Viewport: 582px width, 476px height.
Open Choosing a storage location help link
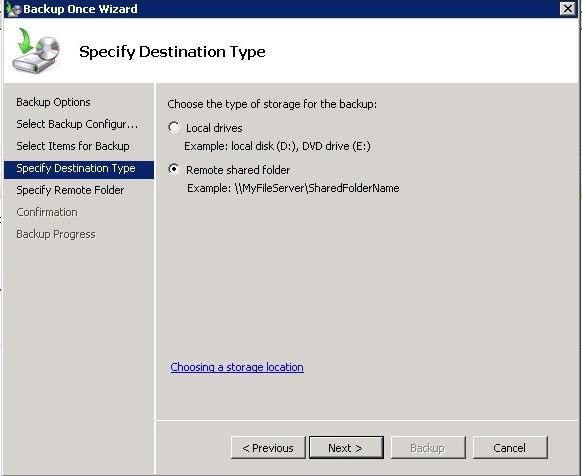237,367
